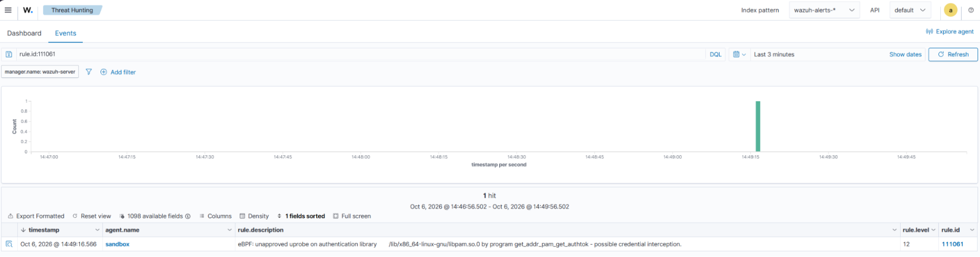Open the Columns selector
This screenshot has width=980, height=257.
click(x=215, y=216)
